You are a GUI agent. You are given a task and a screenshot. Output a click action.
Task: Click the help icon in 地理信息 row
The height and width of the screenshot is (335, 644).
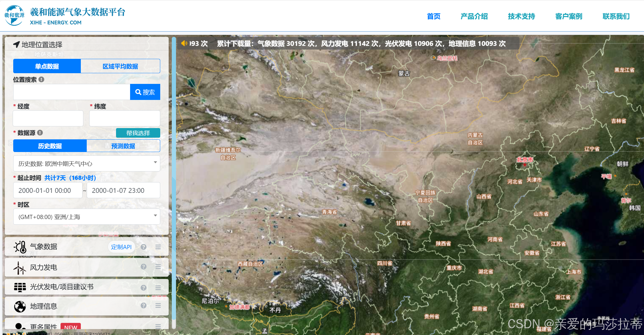point(144,306)
